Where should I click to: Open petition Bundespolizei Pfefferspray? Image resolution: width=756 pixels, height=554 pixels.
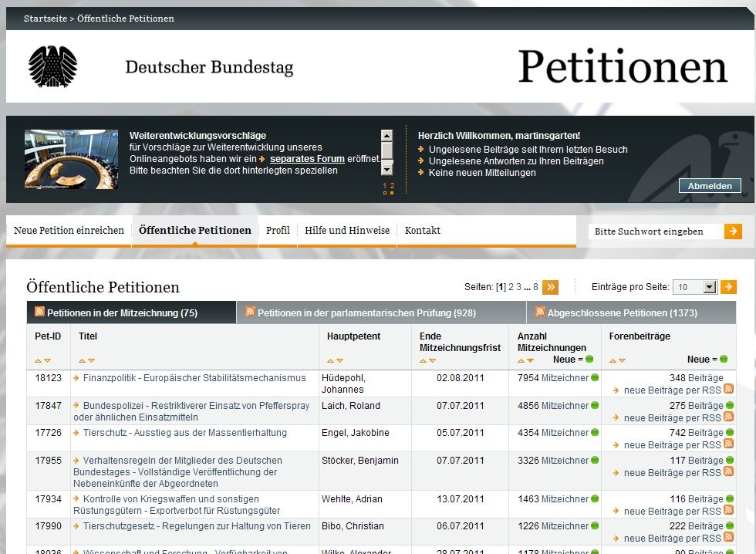[191, 411]
